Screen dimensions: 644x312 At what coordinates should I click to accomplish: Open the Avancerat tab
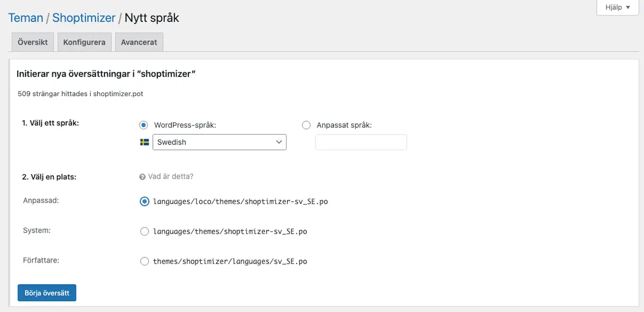click(139, 41)
